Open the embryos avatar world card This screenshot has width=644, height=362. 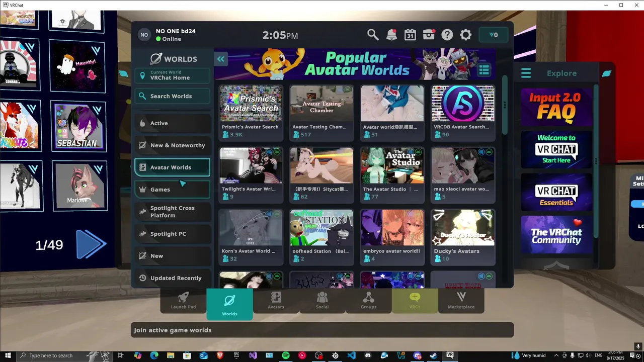point(392,237)
